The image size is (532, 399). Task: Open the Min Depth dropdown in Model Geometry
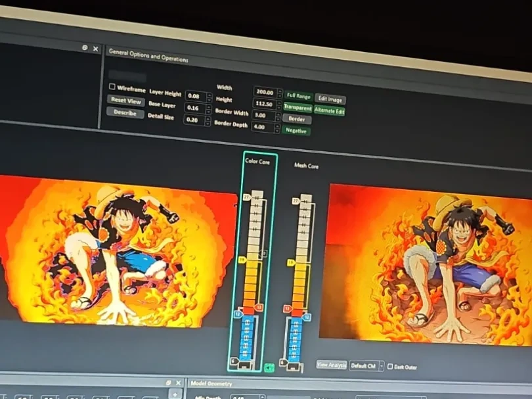tap(263, 396)
